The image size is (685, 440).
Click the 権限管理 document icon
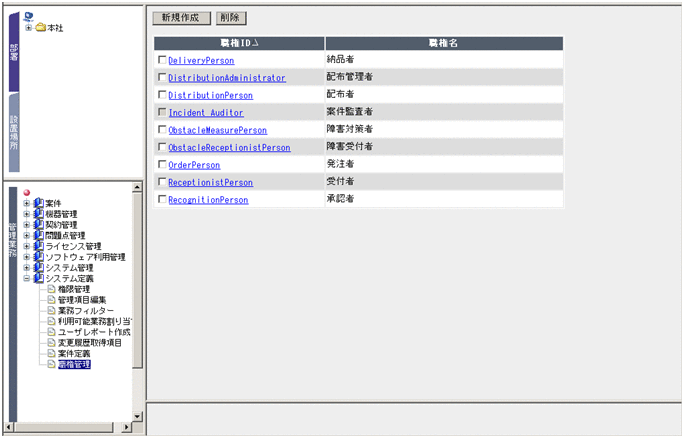coord(51,289)
